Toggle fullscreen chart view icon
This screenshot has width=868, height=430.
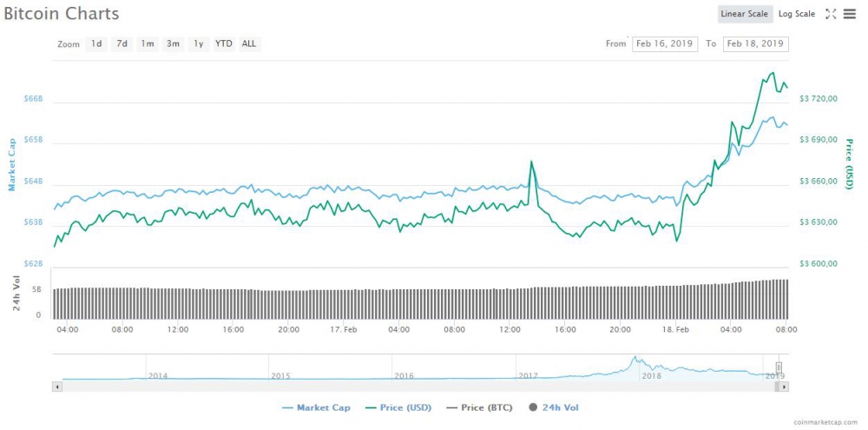(x=831, y=14)
